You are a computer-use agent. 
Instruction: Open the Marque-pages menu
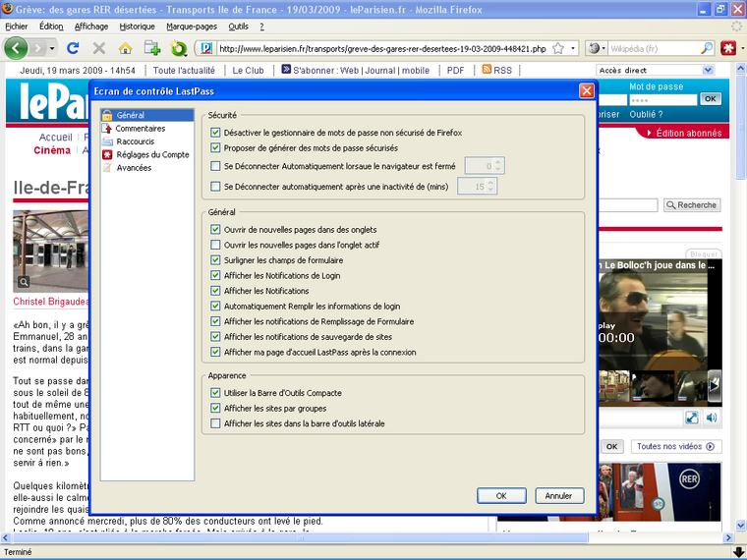click(192, 27)
